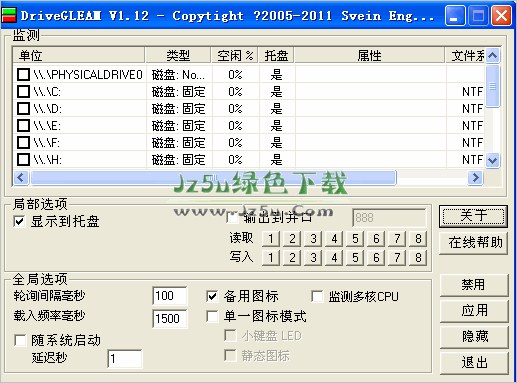517x383 pixels.
Task: Select 读取 pin button 5
Action: (x=355, y=239)
